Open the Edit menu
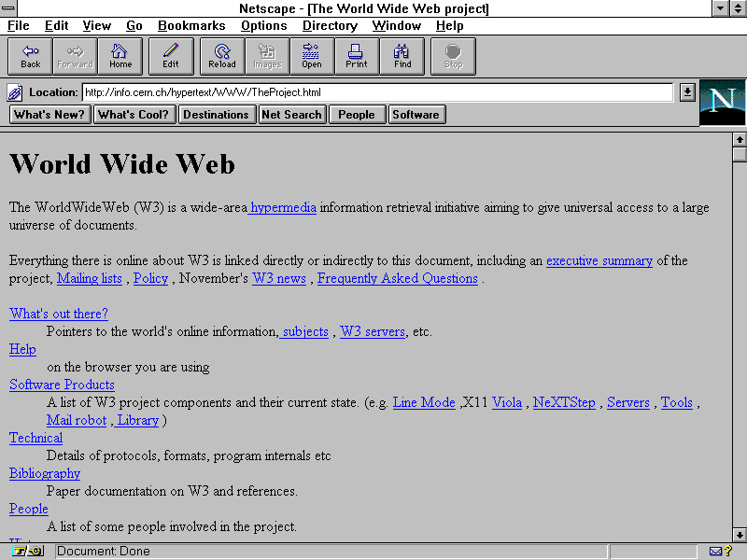The image size is (747, 560). 56,26
